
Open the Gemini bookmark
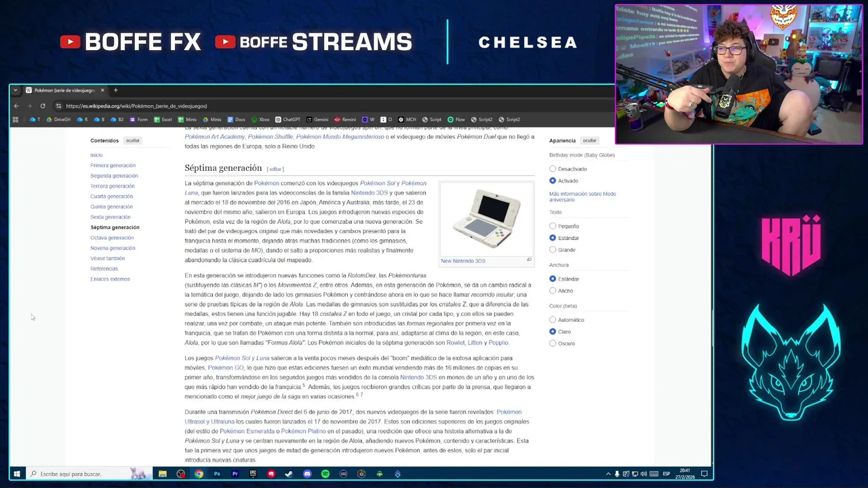pyautogui.click(x=317, y=119)
